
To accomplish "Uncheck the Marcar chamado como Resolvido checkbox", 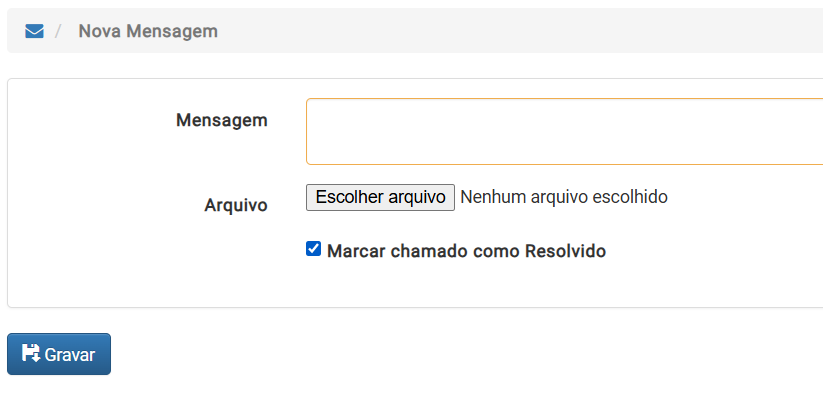I will (313, 249).
